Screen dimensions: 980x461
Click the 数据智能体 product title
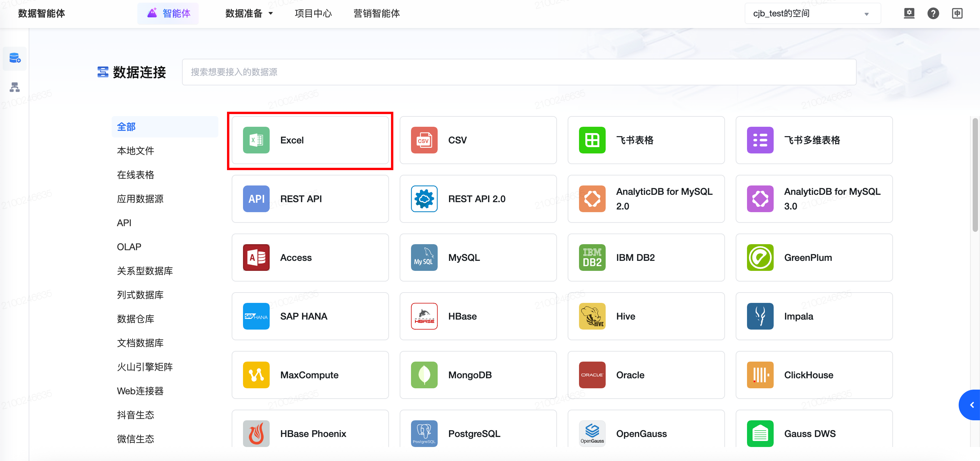(x=41, y=13)
